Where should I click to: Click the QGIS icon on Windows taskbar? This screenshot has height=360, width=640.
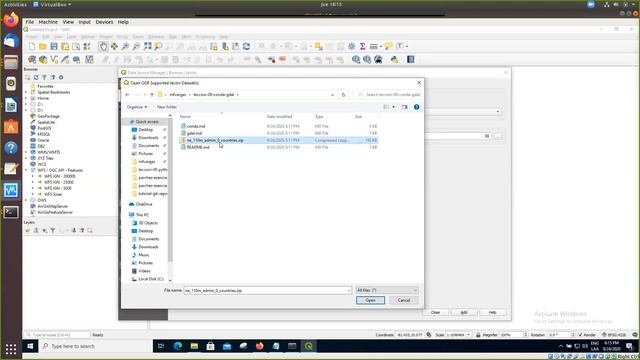pos(309,346)
